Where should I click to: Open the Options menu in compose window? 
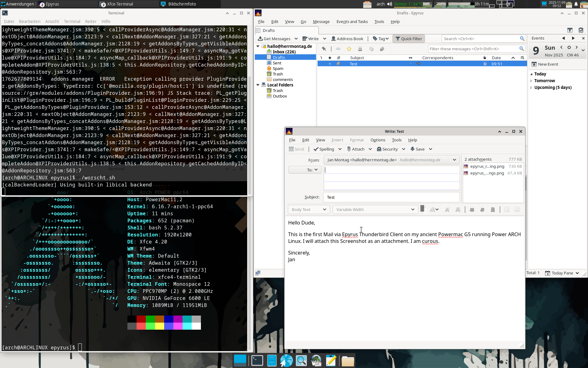(x=378, y=140)
